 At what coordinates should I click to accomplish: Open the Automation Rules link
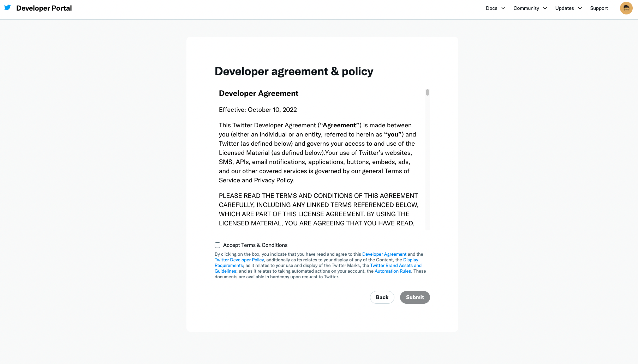(x=393, y=271)
